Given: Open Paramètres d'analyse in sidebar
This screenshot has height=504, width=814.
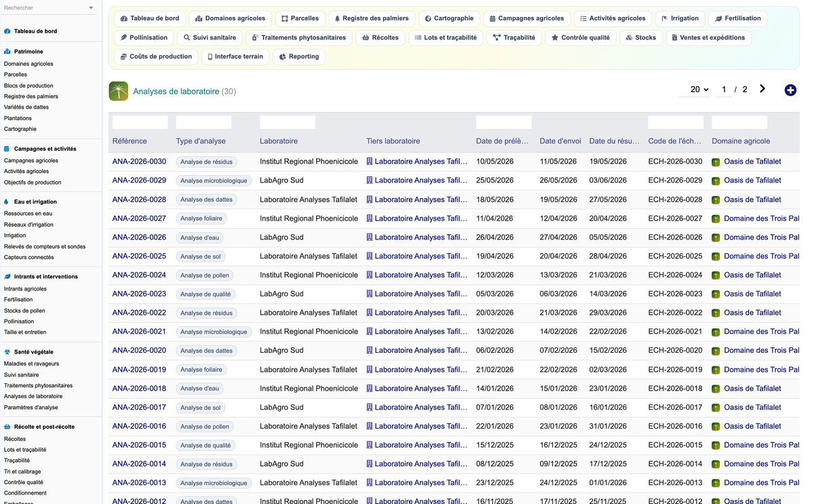Looking at the screenshot, I should click(x=31, y=408).
